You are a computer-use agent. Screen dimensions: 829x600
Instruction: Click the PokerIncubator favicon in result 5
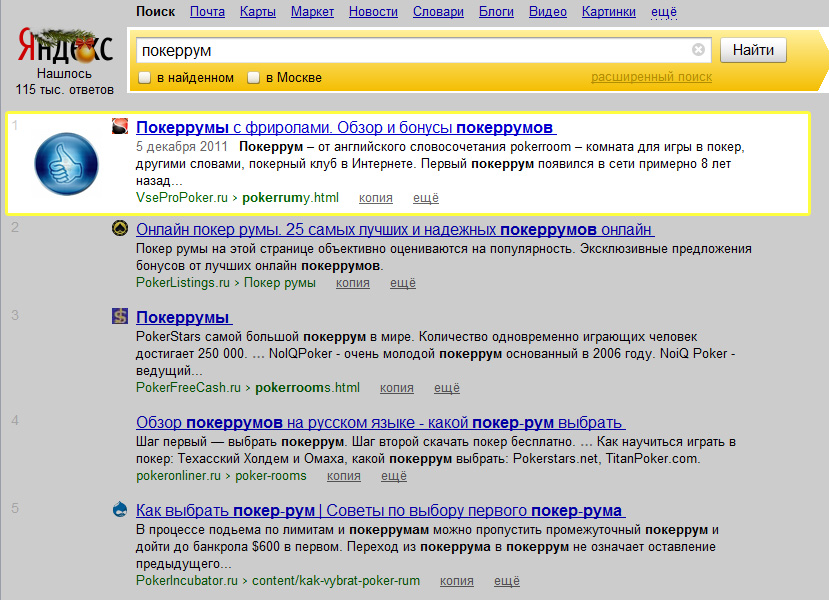(x=120, y=509)
